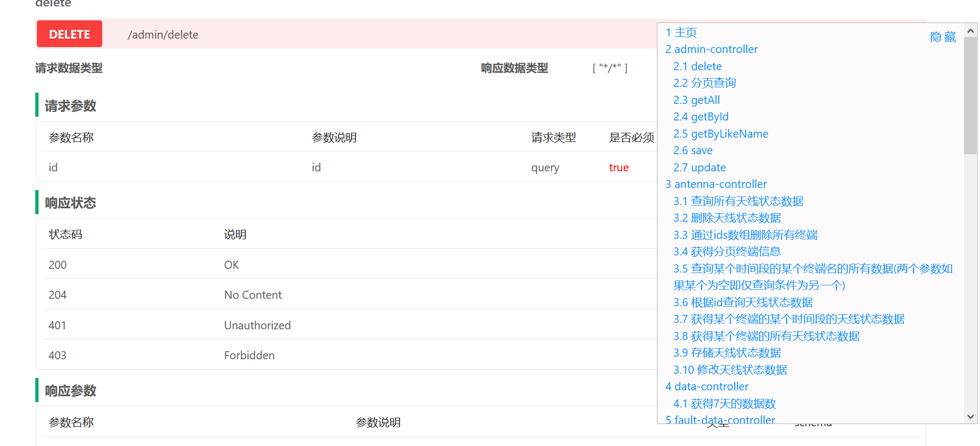Viewport: 980px width, 446px height.
Task: Click the '响应状态' section heading
Action: click(70, 203)
